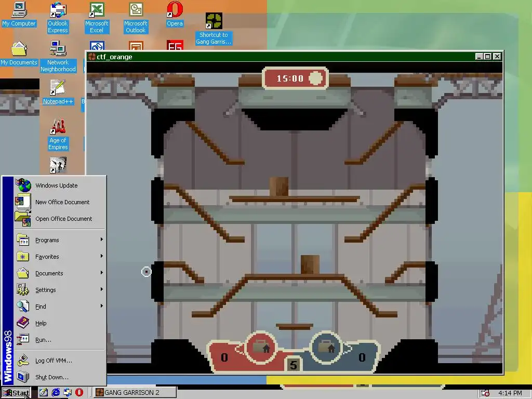532x399 pixels.
Task: Click system tray scheduler icon
Action: (485, 393)
